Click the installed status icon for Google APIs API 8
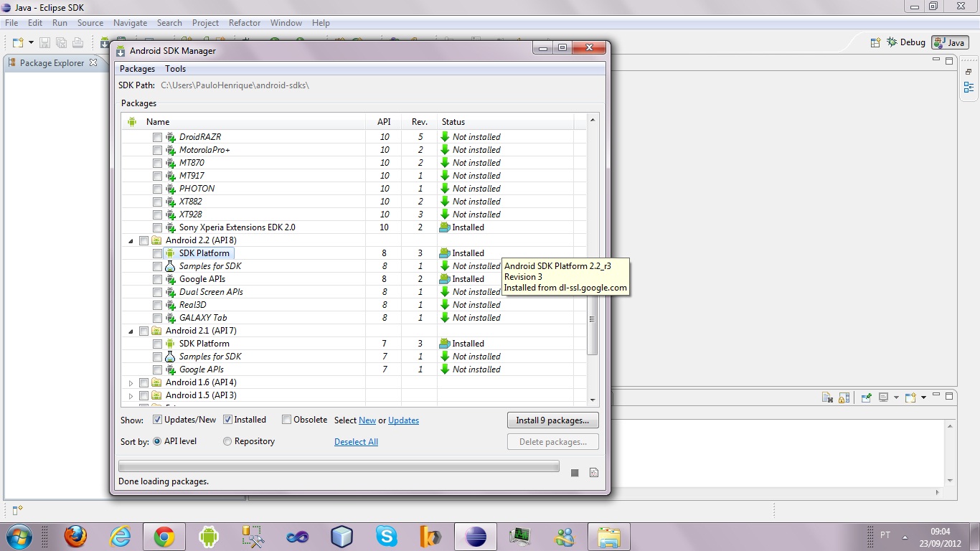The width and height of the screenshot is (980, 551). 445,279
